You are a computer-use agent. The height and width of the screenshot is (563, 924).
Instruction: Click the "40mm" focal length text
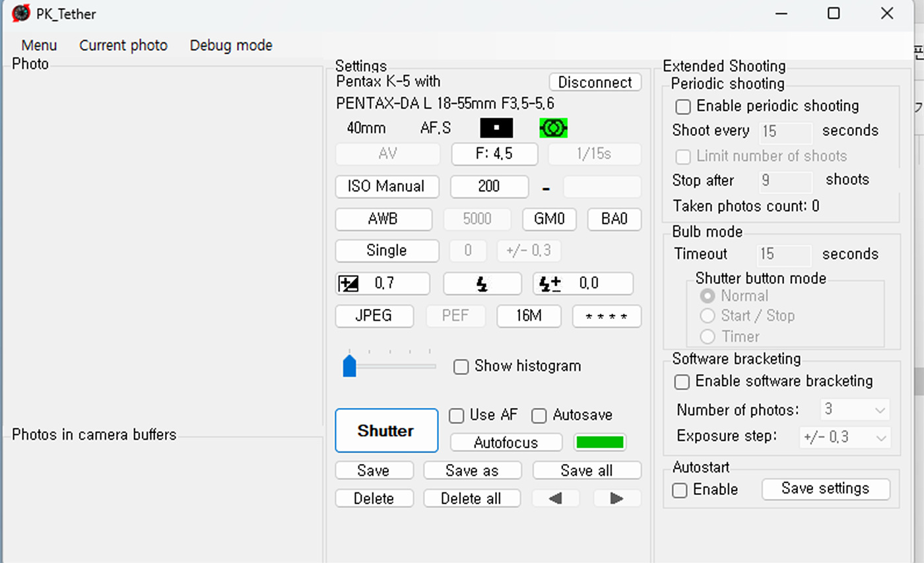click(366, 128)
